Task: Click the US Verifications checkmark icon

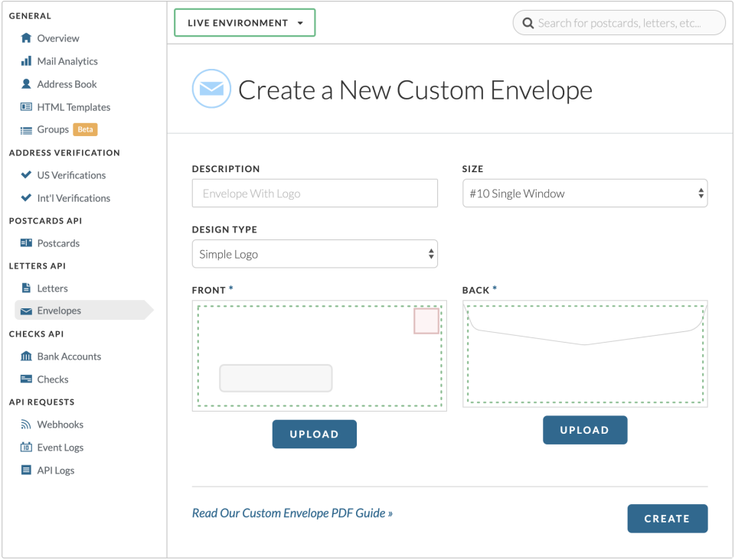Action: coord(27,175)
